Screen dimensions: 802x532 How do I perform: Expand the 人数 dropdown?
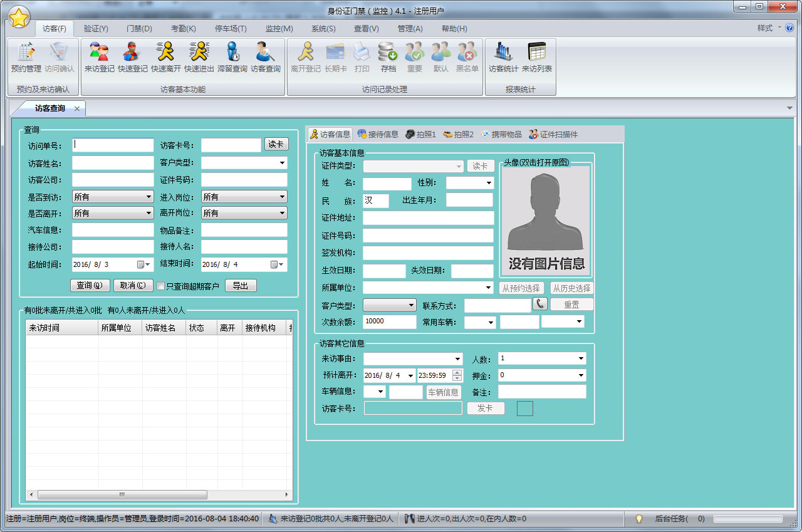(581, 358)
